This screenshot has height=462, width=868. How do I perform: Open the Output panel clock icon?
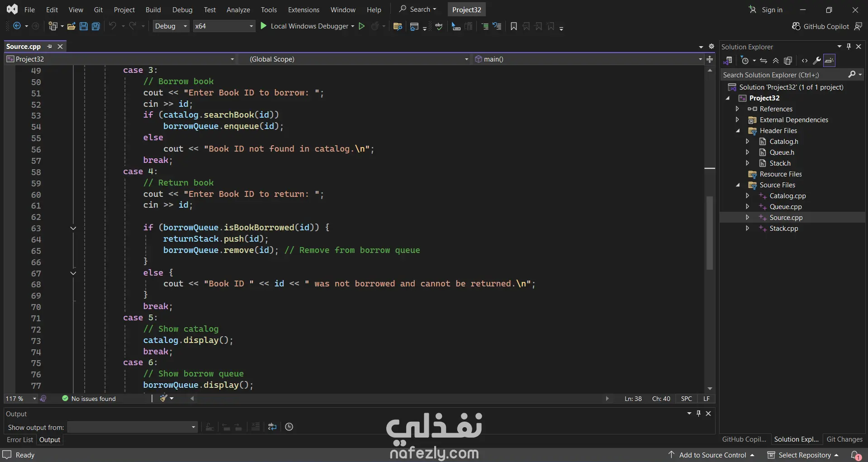(289, 427)
